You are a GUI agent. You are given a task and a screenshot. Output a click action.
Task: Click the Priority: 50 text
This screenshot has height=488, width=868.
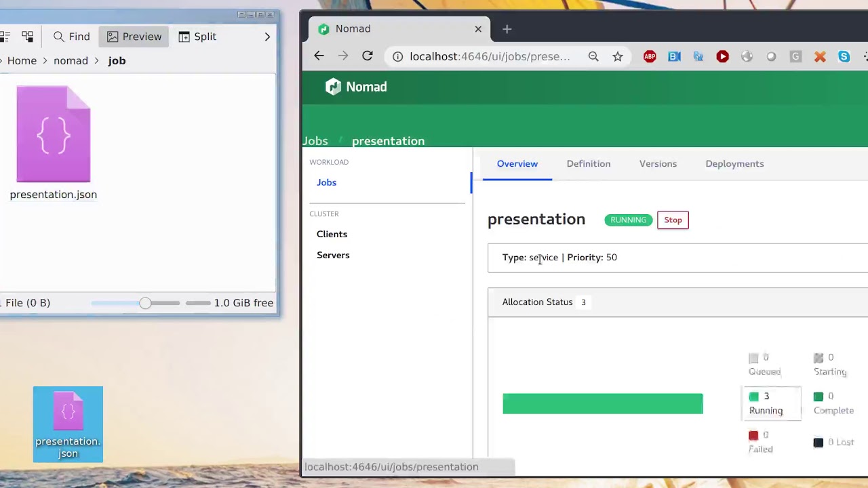pos(592,257)
